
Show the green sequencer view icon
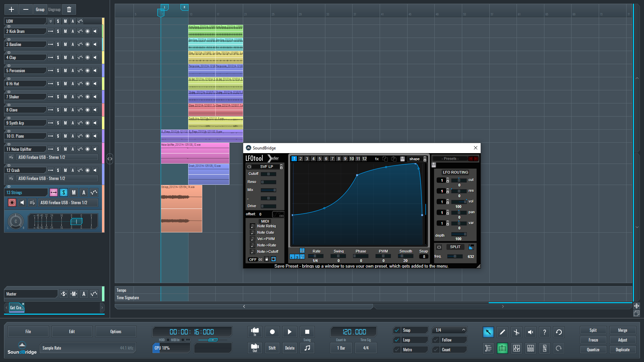502,348
